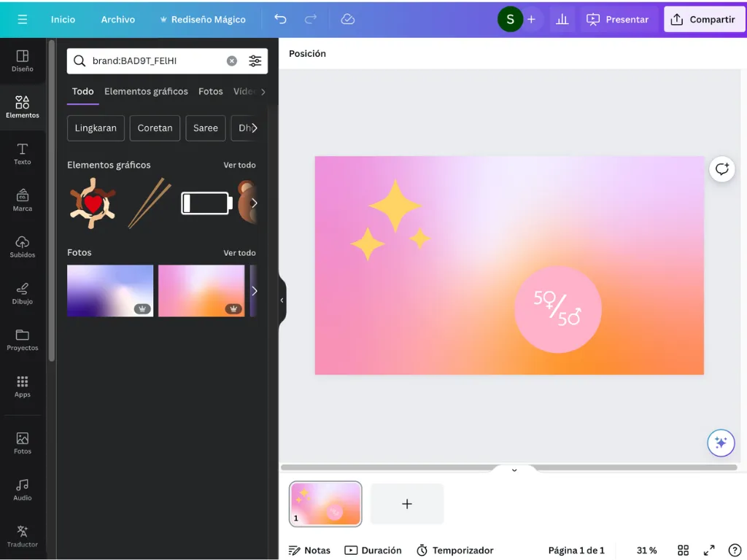Select the page 1 thumbnail
This screenshot has height=560, width=747.
click(325, 504)
